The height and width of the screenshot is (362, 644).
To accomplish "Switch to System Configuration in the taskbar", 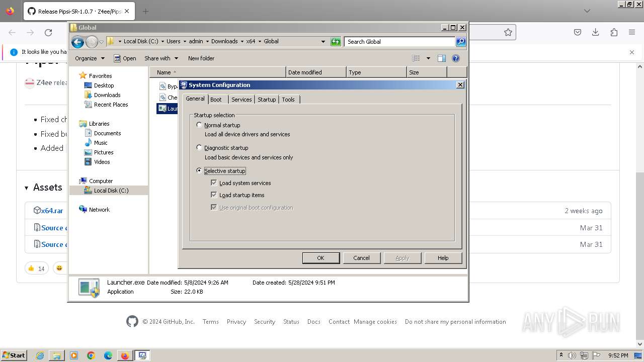I will tap(142, 355).
